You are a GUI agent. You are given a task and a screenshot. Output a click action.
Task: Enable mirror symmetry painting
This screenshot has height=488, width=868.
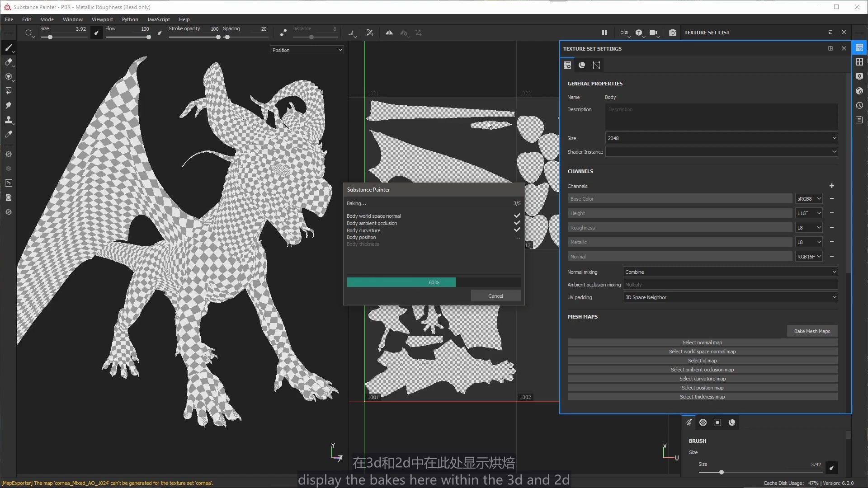tap(389, 33)
